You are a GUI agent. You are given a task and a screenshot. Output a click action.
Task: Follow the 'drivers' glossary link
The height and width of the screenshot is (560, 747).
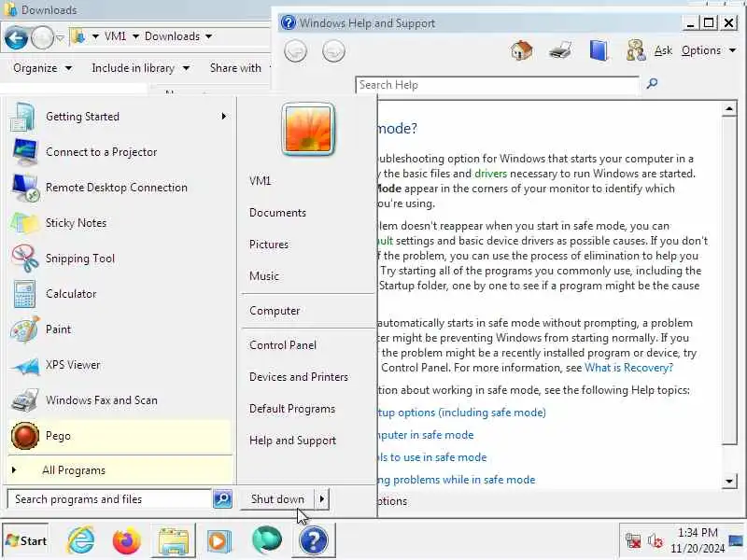491,174
